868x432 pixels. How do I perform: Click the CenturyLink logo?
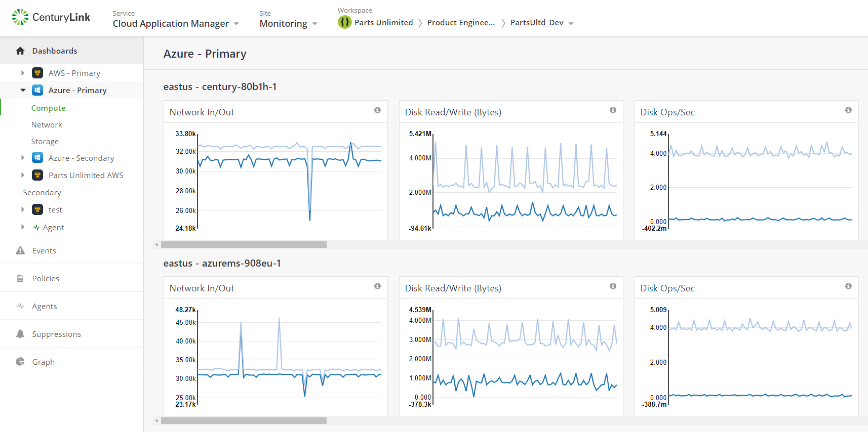click(x=51, y=17)
